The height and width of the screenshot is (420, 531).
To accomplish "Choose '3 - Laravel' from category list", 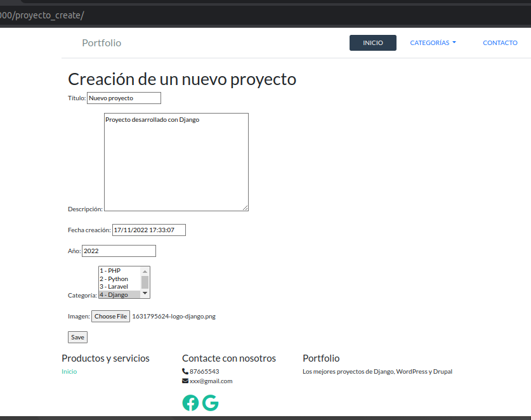I will 119,287.
